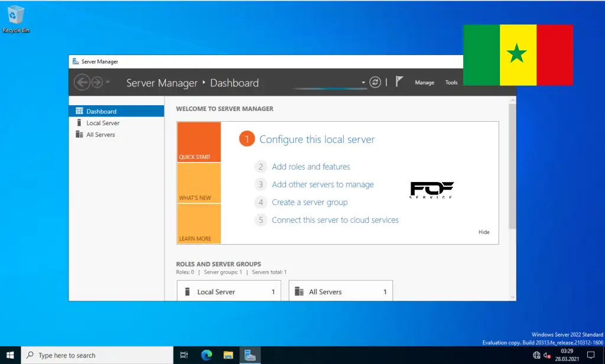This screenshot has width=605, height=364.
Task: Open Task View on the taskbar
Action: pyautogui.click(x=184, y=355)
